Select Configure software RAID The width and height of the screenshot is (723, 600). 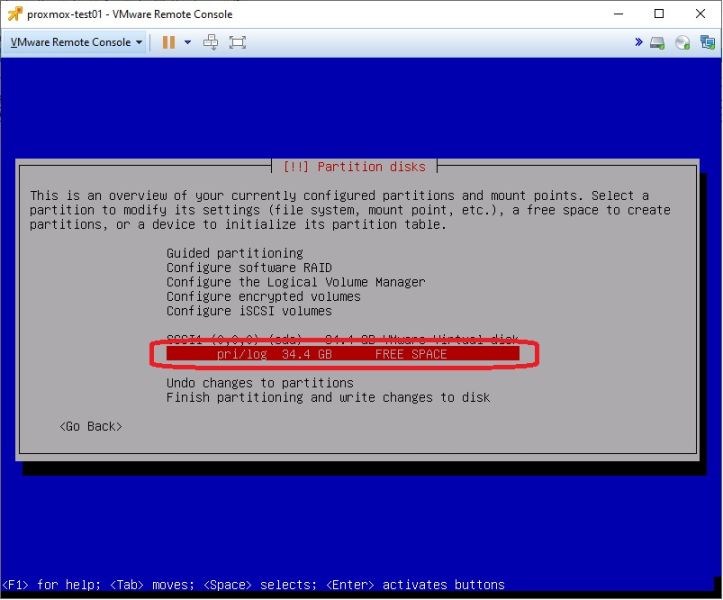(249, 267)
